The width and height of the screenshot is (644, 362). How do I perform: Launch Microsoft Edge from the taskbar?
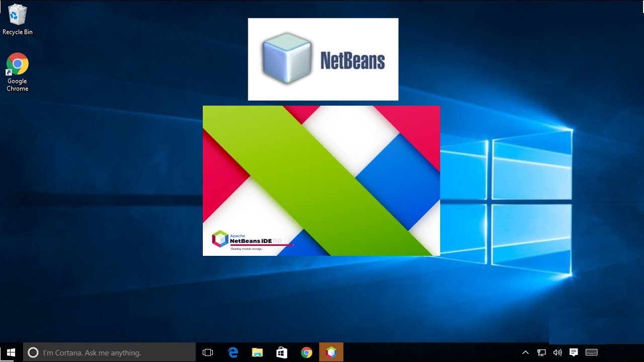pos(232,352)
